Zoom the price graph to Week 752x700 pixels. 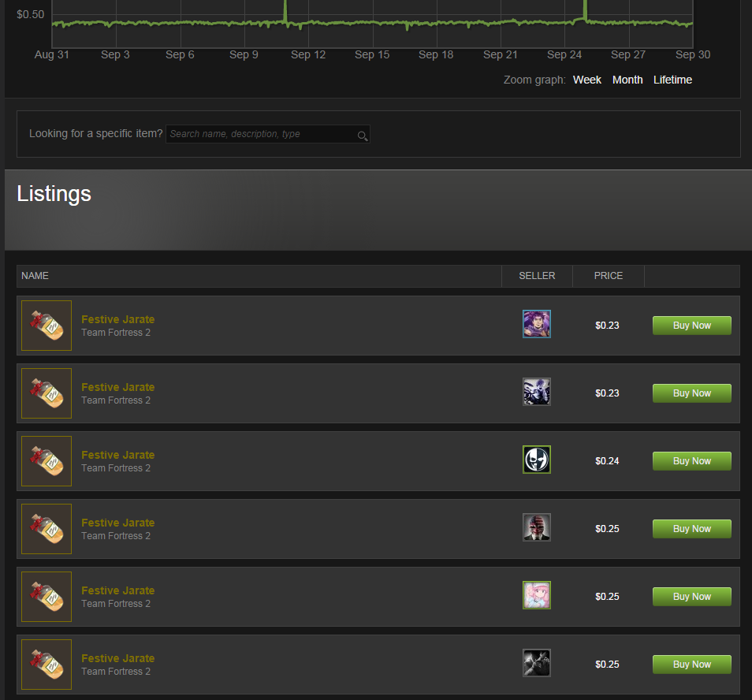(x=587, y=80)
